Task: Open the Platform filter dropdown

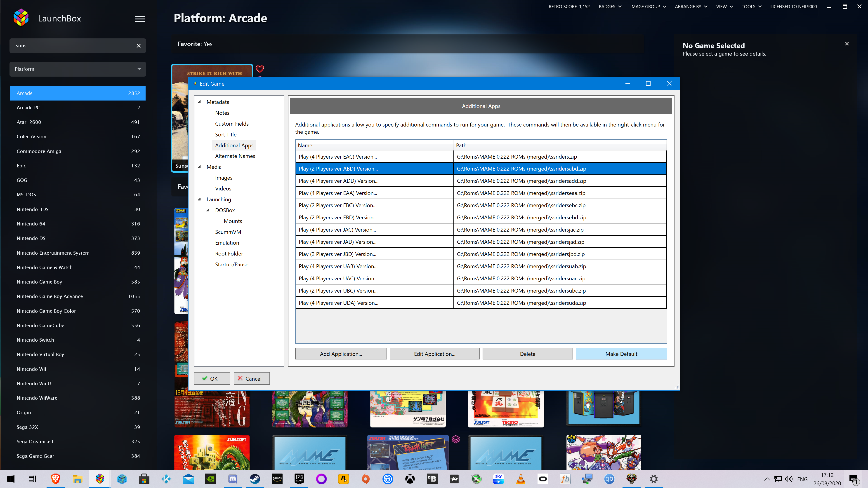Action: 78,69
